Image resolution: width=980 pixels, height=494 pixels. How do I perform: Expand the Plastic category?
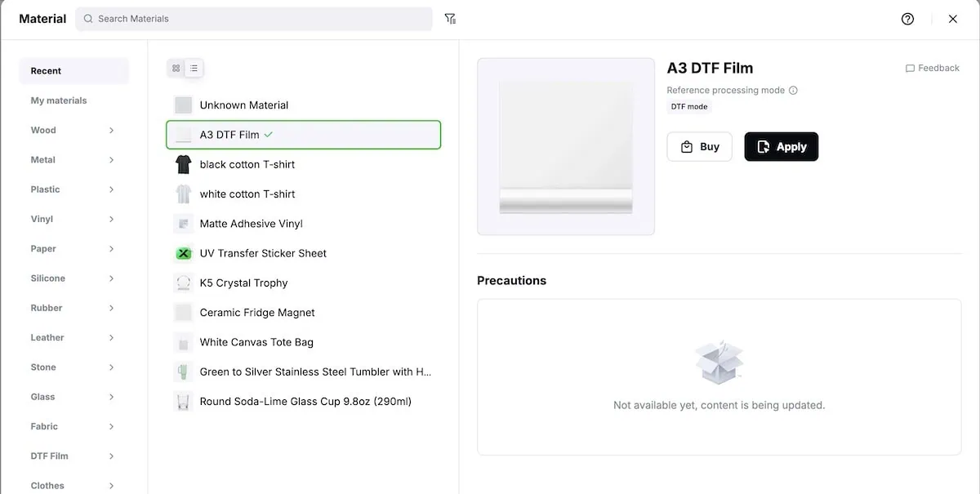(x=73, y=189)
